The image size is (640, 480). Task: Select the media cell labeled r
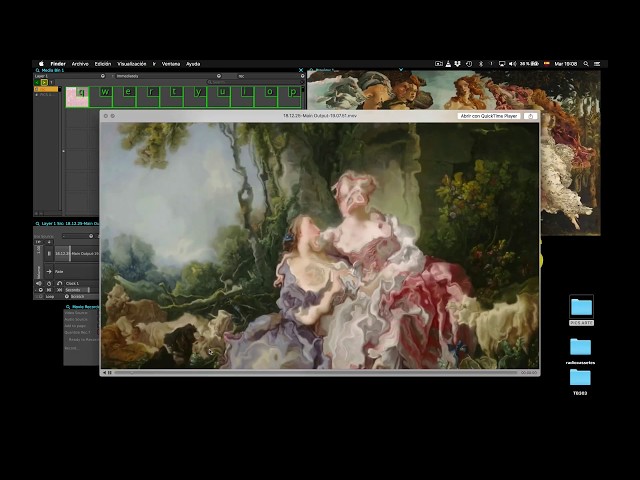tap(148, 97)
